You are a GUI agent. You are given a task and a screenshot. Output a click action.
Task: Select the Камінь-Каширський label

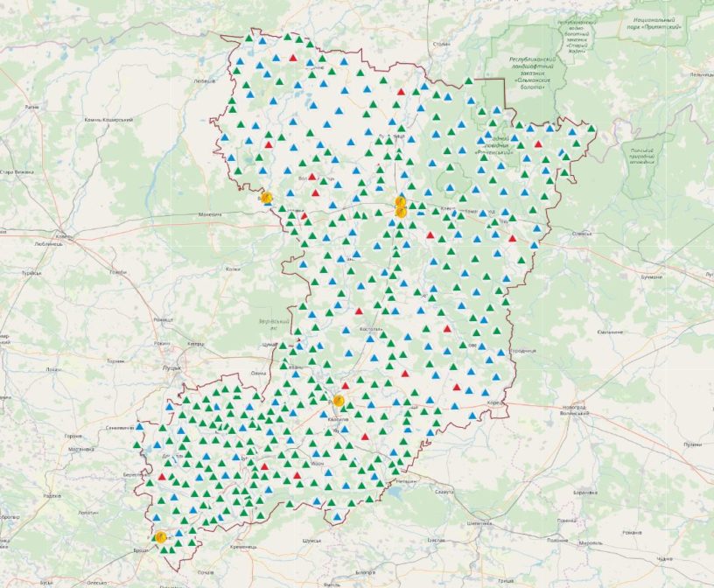[x=108, y=120]
